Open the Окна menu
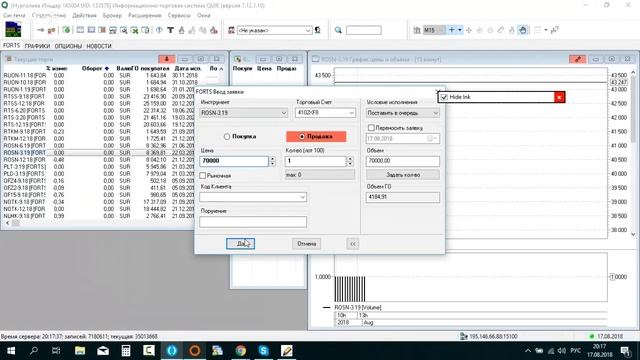Viewport: 640px width, 360px height. pos(204,16)
